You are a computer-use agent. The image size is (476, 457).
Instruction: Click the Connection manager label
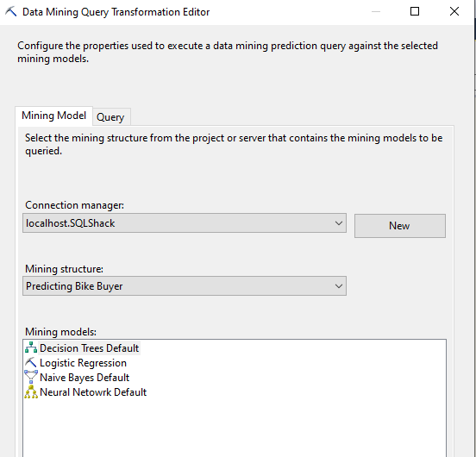[74, 205]
